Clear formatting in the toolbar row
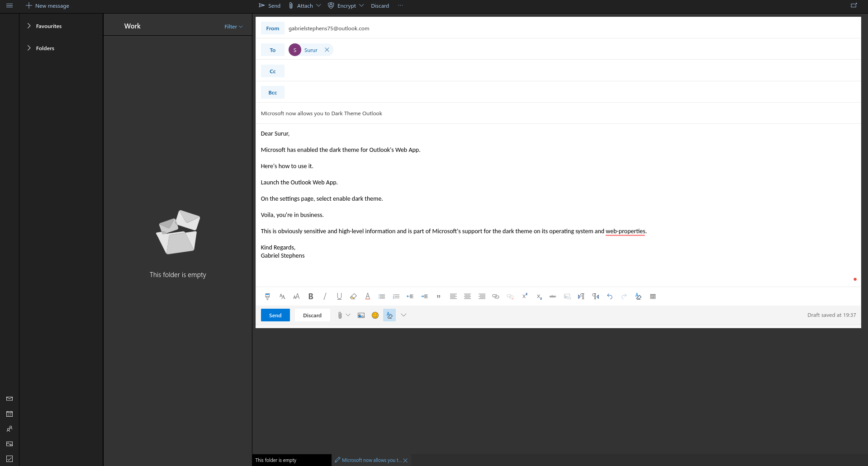Screen dimensions: 868x466 coord(638,297)
